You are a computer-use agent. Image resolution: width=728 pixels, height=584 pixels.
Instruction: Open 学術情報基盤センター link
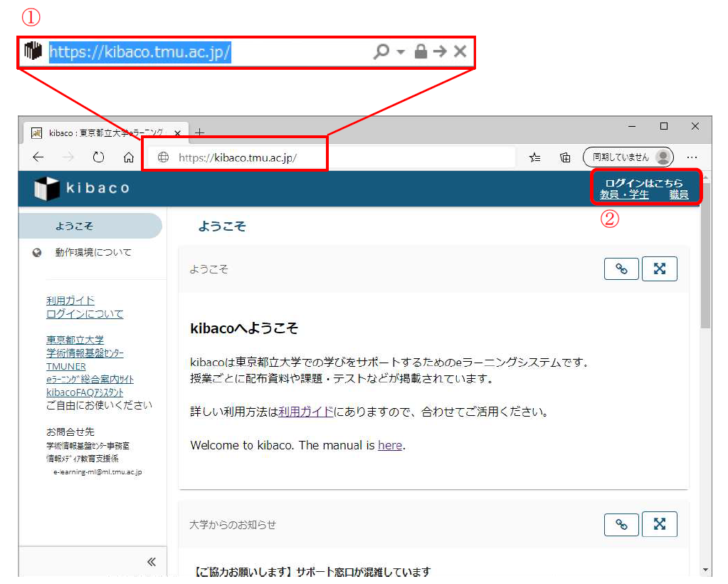pyautogui.click(x=85, y=353)
